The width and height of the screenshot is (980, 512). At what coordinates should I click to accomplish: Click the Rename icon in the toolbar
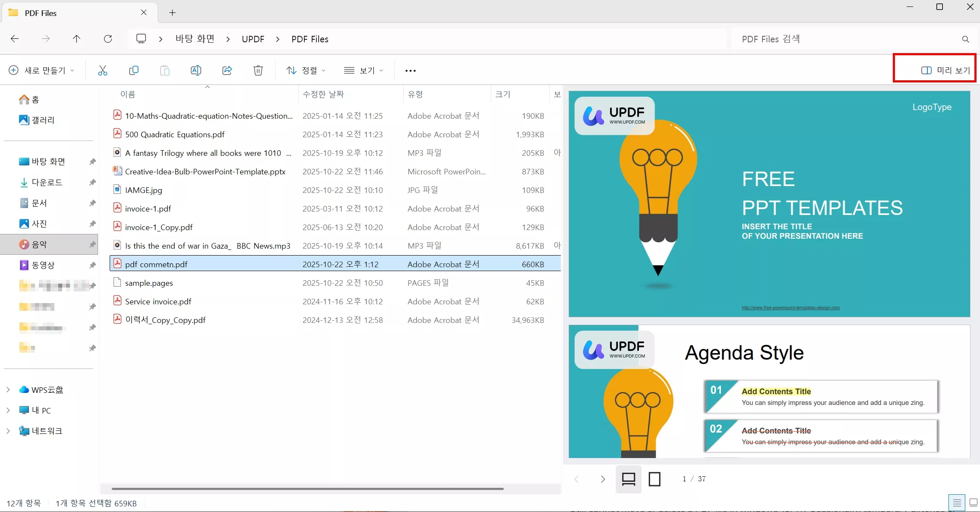(x=196, y=70)
